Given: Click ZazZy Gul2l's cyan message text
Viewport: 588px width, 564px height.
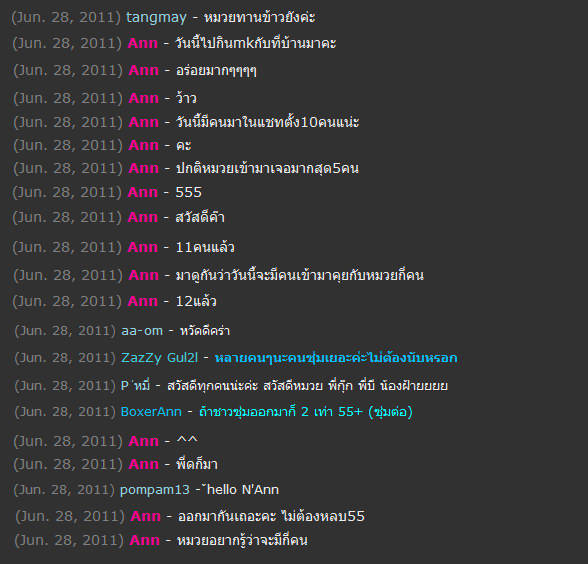Looking at the screenshot, I should [336, 358].
